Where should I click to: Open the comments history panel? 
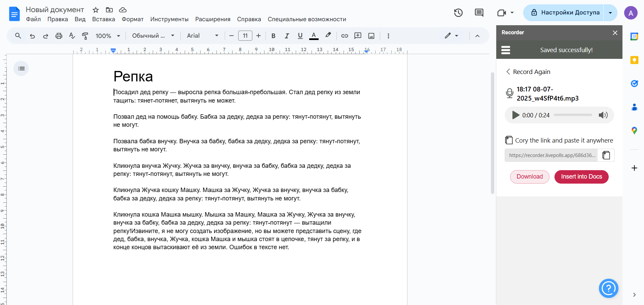point(479,13)
